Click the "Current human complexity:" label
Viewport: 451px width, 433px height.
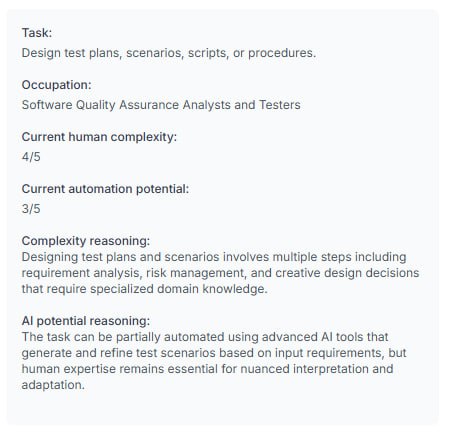coord(99,137)
